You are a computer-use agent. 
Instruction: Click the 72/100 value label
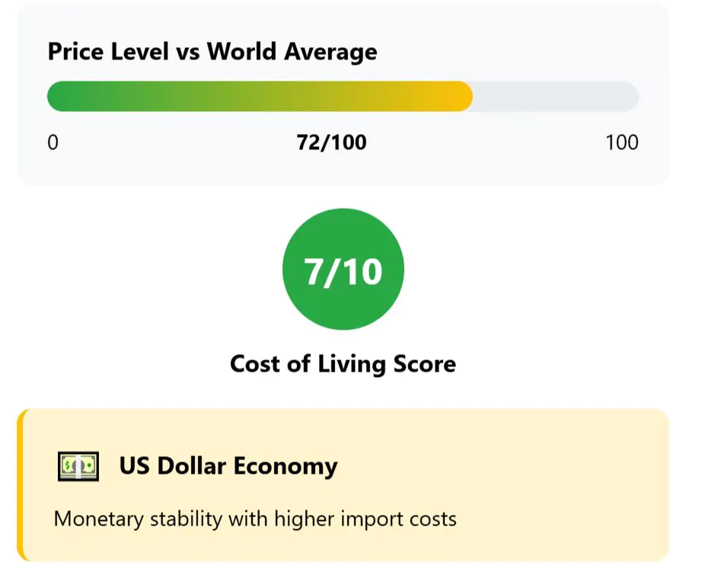point(332,142)
